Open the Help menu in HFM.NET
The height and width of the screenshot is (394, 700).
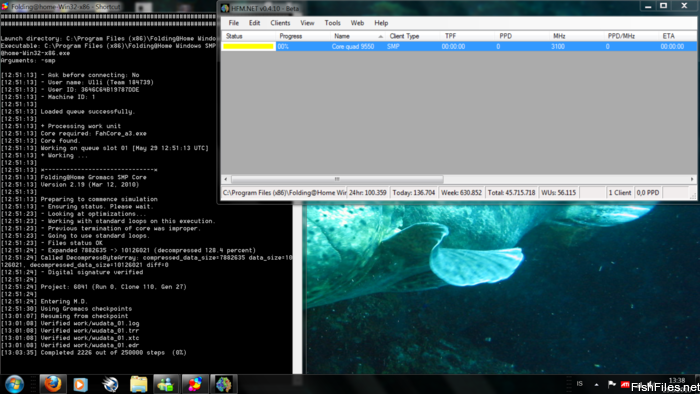tap(381, 23)
